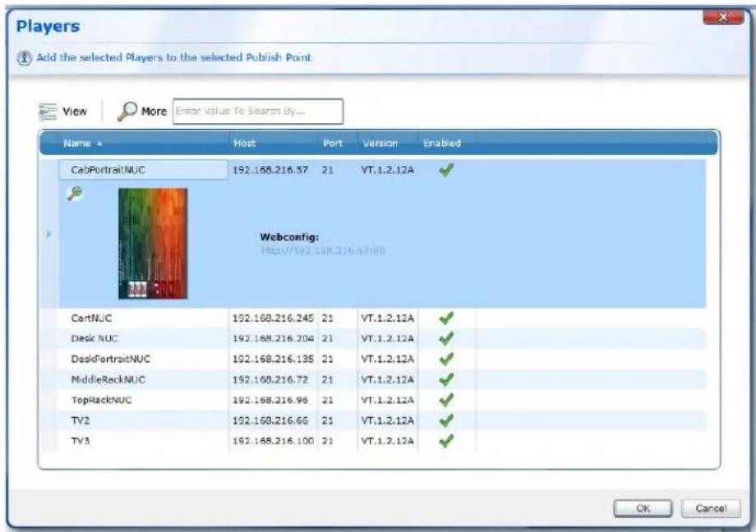Click the OK button
This screenshot has width=756, height=532.
(x=643, y=508)
